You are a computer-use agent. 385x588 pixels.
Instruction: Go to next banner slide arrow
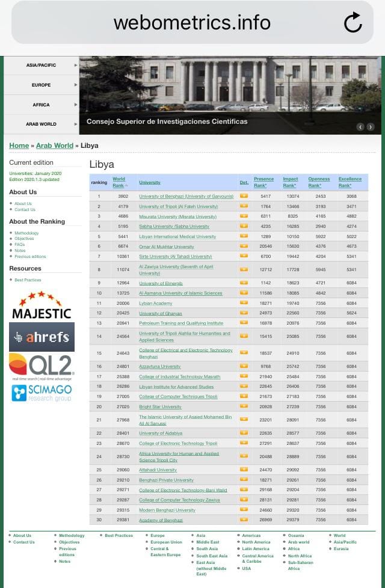(371, 127)
